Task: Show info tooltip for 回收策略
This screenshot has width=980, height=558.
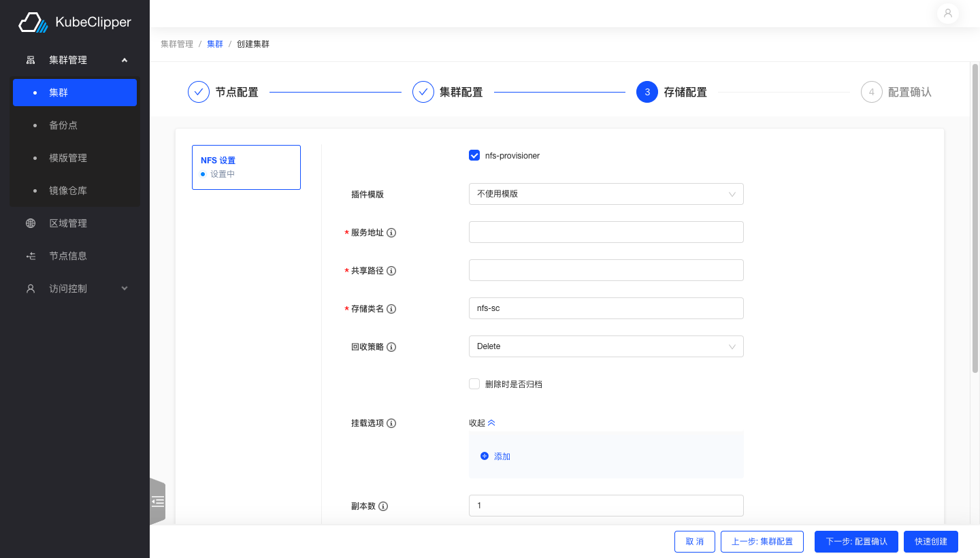Action: pos(391,347)
